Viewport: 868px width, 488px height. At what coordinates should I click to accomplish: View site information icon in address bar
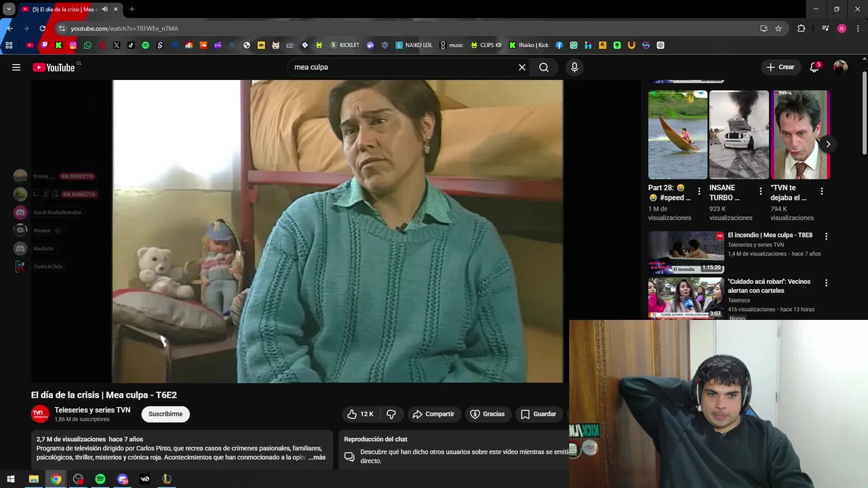(61, 28)
